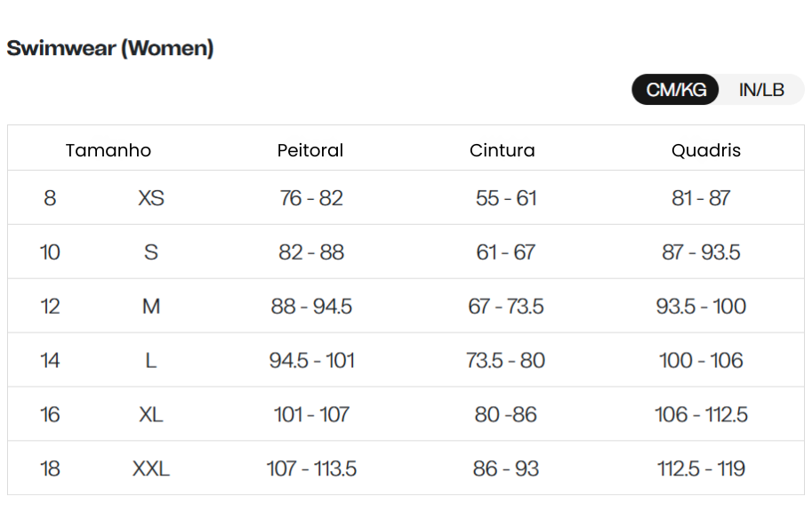Click the Peitoral column header

[x=310, y=150]
